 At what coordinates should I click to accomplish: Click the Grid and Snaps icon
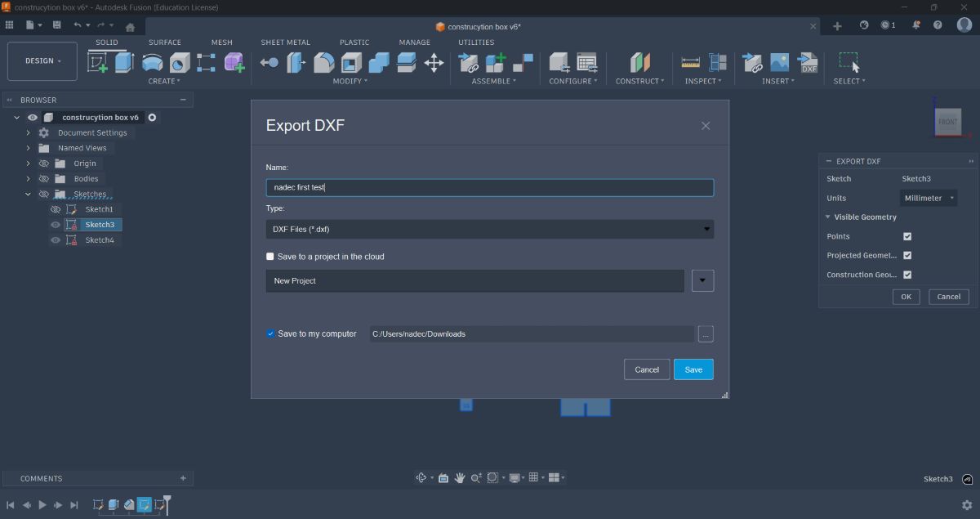click(x=533, y=477)
